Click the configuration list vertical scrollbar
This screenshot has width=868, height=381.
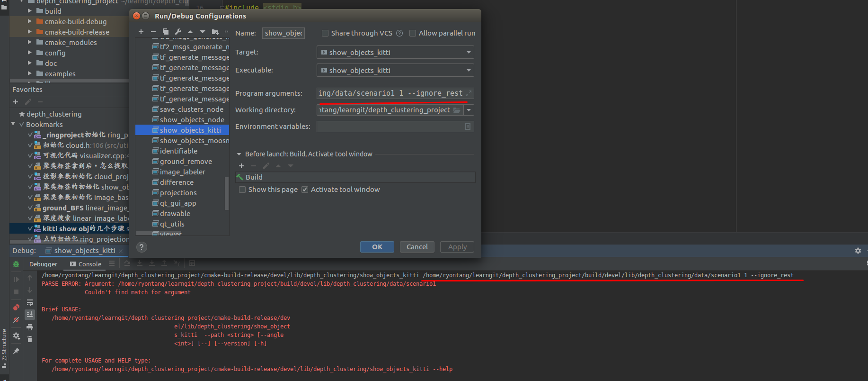click(227, 193)
